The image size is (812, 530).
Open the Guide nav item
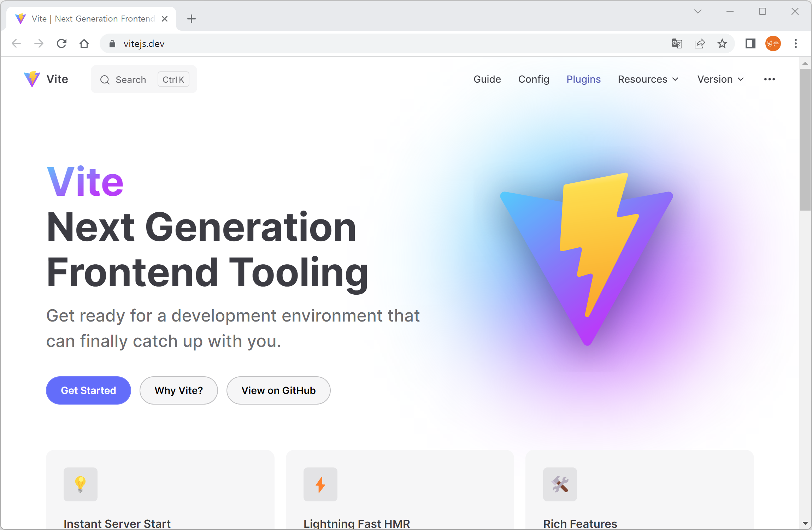pyautogui.click(x=487, y=79)
